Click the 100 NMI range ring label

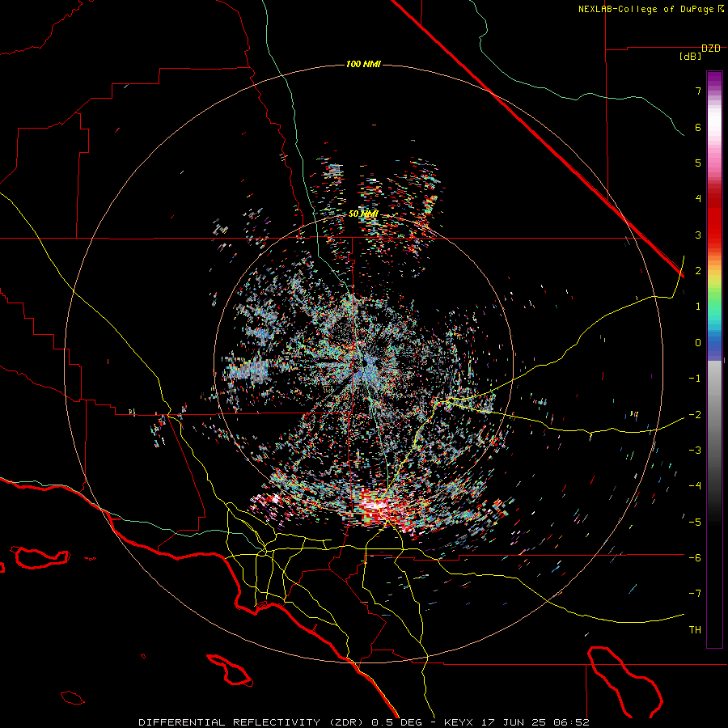click(x=363, y=64)
